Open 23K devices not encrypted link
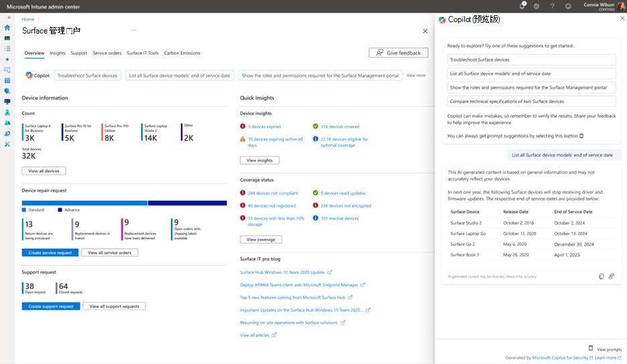 click(x=346, y=206)
